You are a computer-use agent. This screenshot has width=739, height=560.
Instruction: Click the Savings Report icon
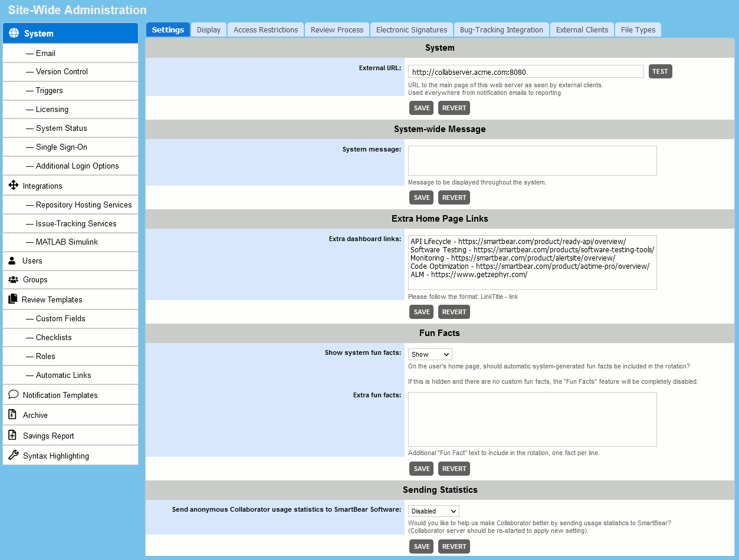click(13, 435)
